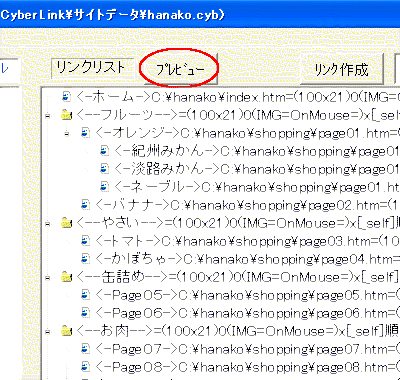Click the folder icon of フルーツ group
This screenshot has height=380, width=400.
tap(67, 115)
